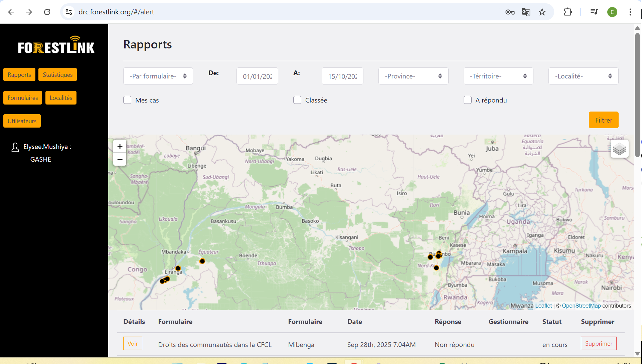
Task: Go to Statistiques section
Action: (x=57, y=74)
